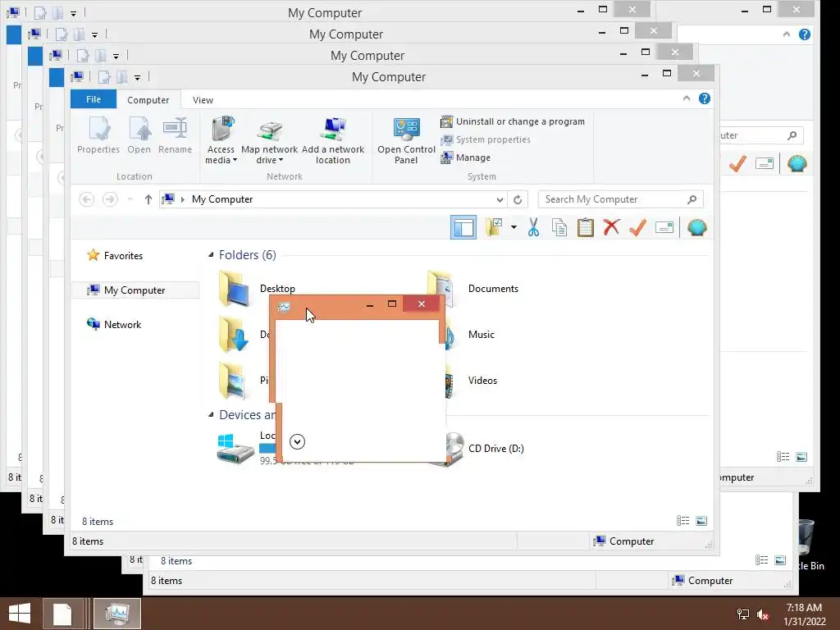Click the Open ribbon button

tap(139, 135)
